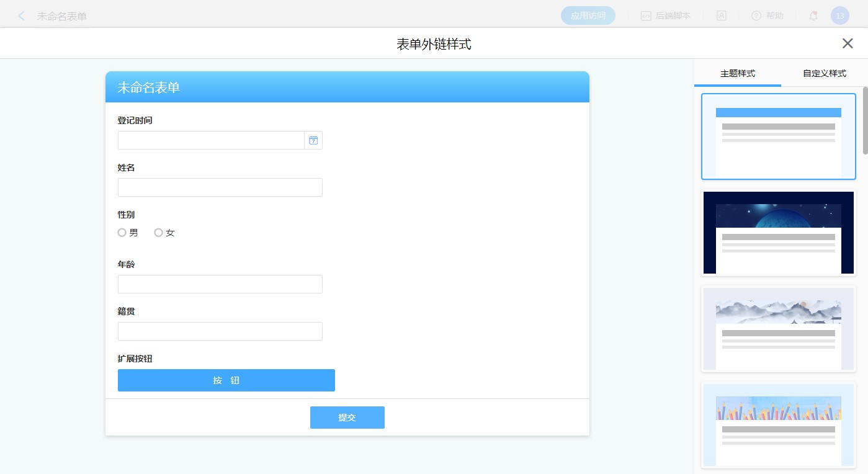
Task: Open the calendar picker for 登记时间
Action: coord(313,140)
